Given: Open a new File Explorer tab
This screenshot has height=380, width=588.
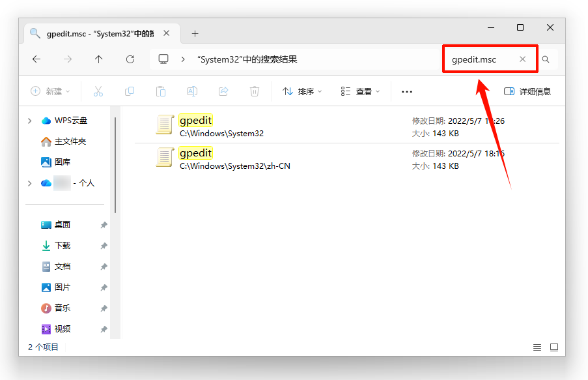Looking at the screenshot, I should coord(194,33).
